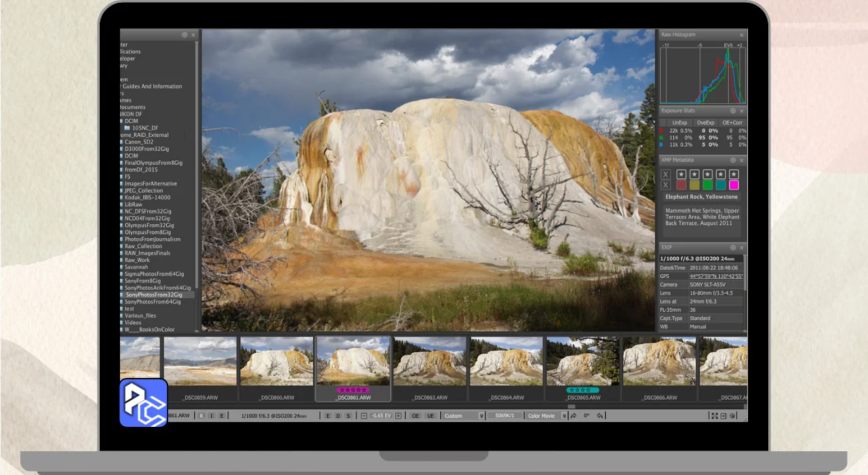Open XMP Metadata settings gear
The width and height of the screenshot is (868, 475).
point(733,160)
